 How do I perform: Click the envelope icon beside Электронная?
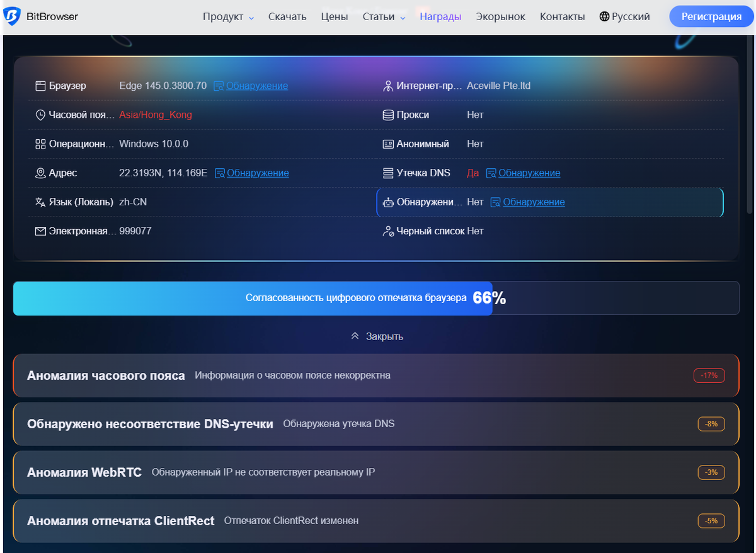click(40, 231)
